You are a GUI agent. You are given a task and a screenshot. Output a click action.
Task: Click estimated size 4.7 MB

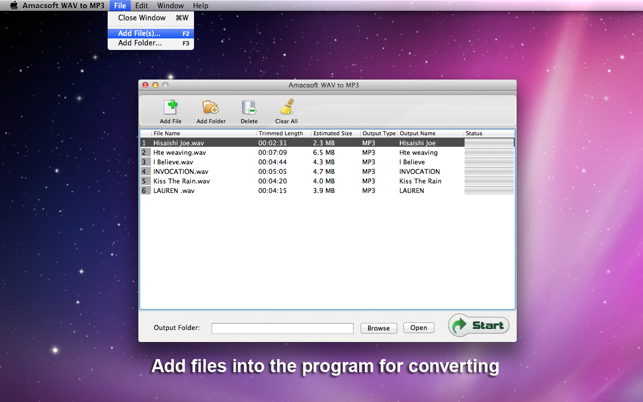324,171
